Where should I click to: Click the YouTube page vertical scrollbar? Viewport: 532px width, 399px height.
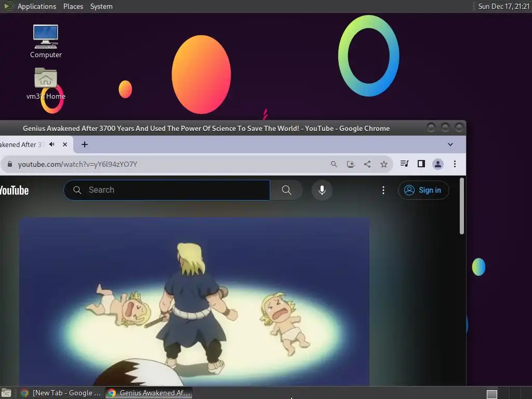pos(462,206)
